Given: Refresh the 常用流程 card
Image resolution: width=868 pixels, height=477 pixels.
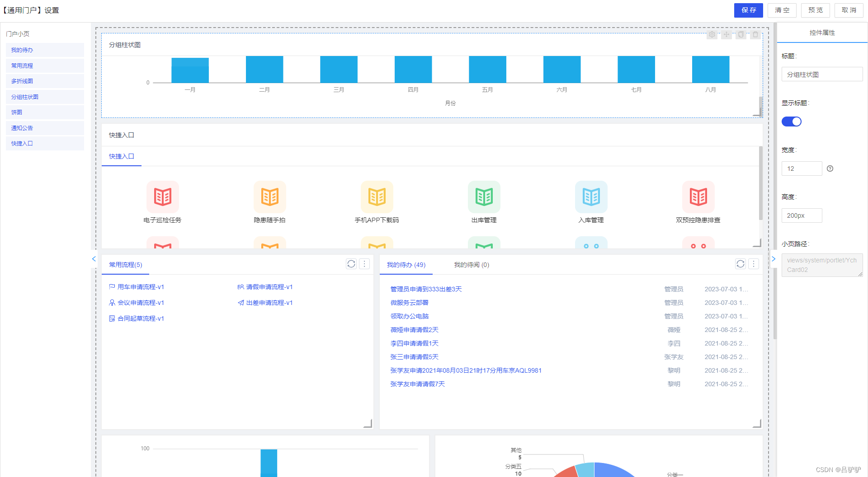Looking at the screenshot, I should tap(351, 264).
